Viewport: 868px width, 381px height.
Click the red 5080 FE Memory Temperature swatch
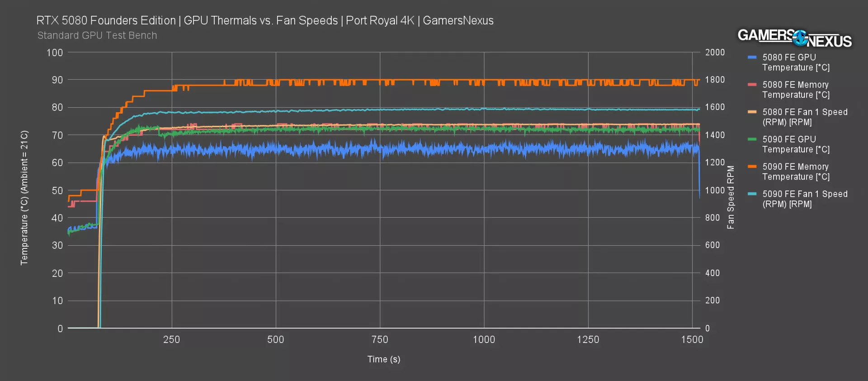click(x=752, y=85)
